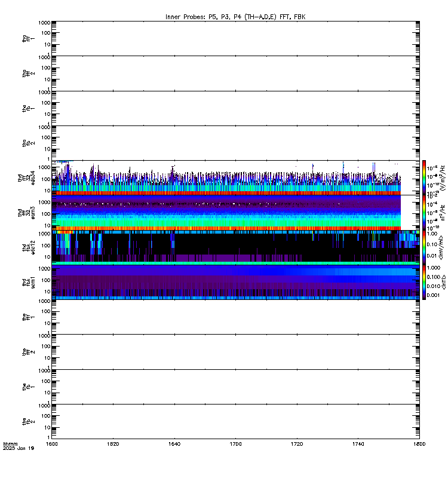Image resolution: width=448 pixels, height=478 pixels.
Task: Click the '1720' time axis label
Action: 297,444
